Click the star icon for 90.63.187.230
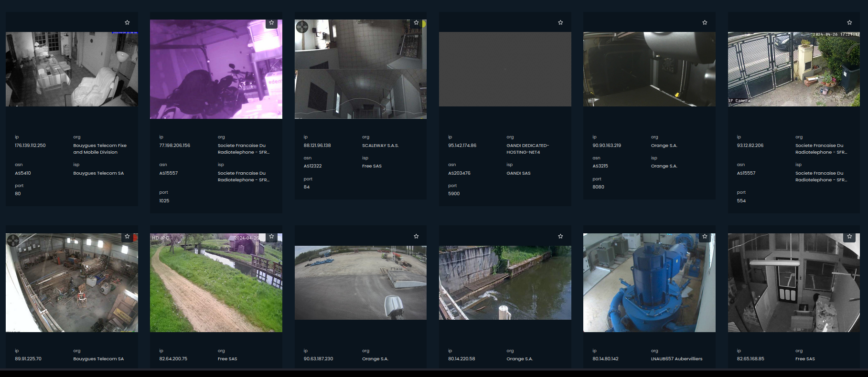The height and width of the screenshot is (377, 868). (416, 236)
